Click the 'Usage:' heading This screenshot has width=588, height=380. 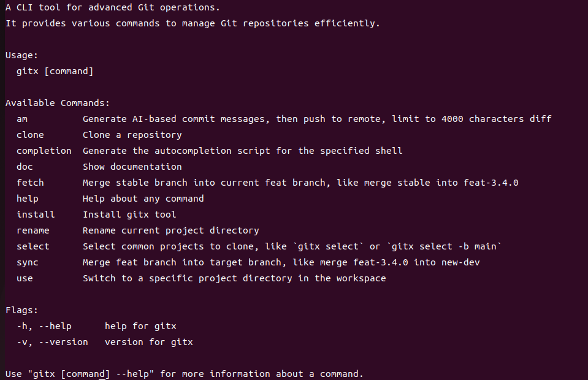coord(22,55)
